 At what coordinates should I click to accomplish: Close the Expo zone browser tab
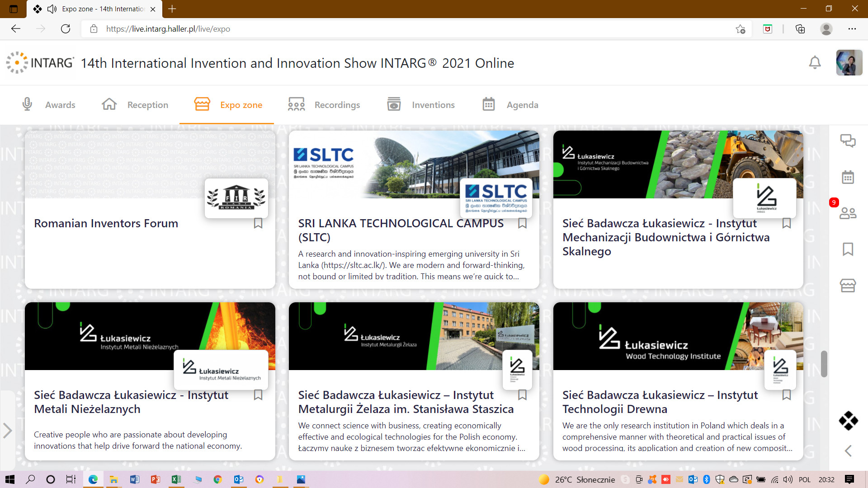point(153,9)
